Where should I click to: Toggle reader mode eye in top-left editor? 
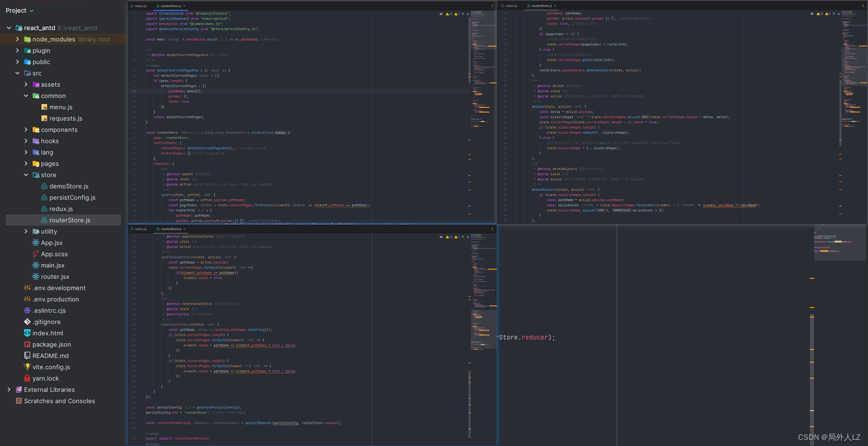coord(441,14)
